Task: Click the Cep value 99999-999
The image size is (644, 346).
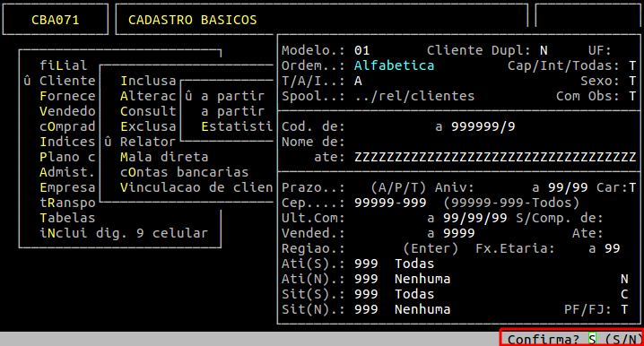Action: click(390, 203)
